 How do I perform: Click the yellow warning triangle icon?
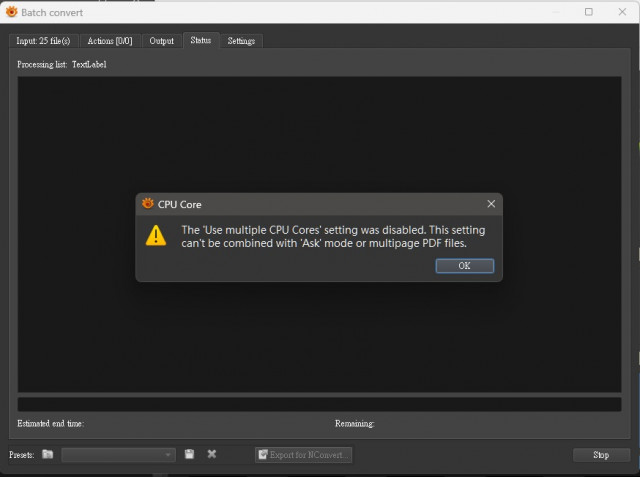[156, 235]
